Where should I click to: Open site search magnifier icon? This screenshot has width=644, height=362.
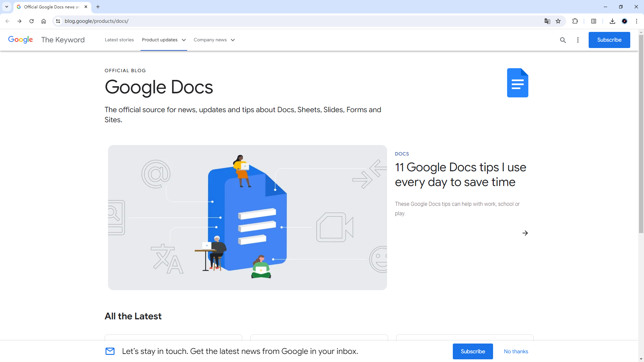(563, 40)
